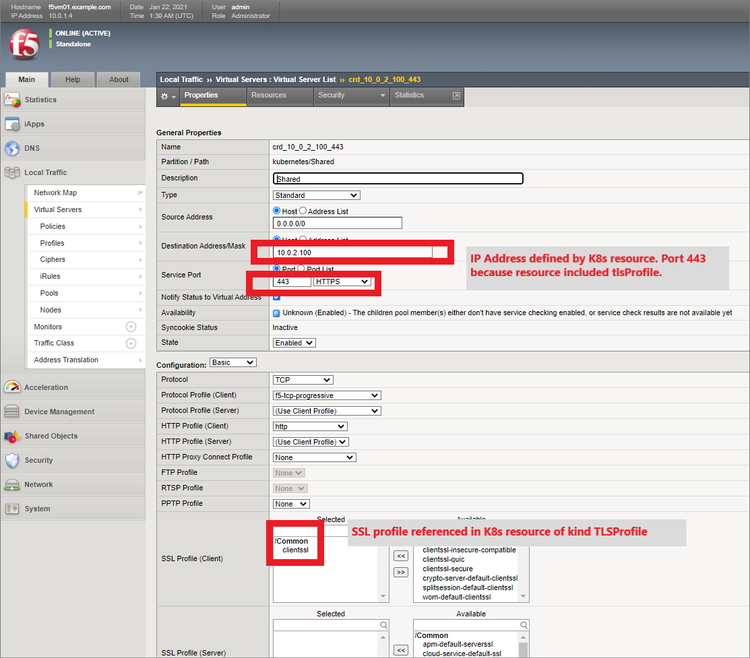Image resolution: width=750 pixels, height=658 pixels.
Task: Click the plus icon beside Monitors
Action: click(130, 327)
